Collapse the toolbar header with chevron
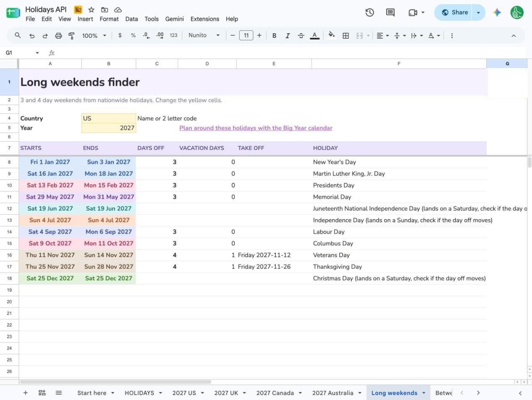Viewport: 532px width, 400px height. pyautogui.click(x=514, y=36)
